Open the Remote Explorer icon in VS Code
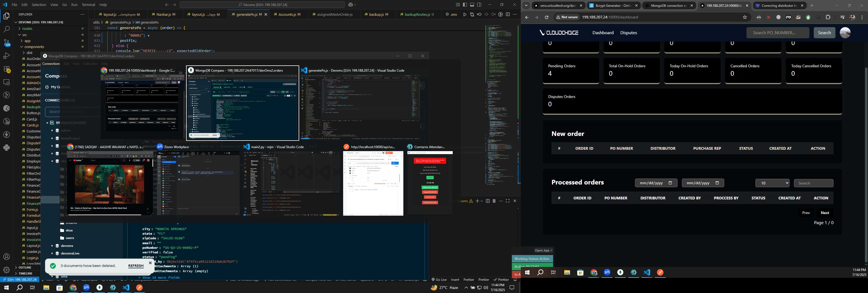 7,82
